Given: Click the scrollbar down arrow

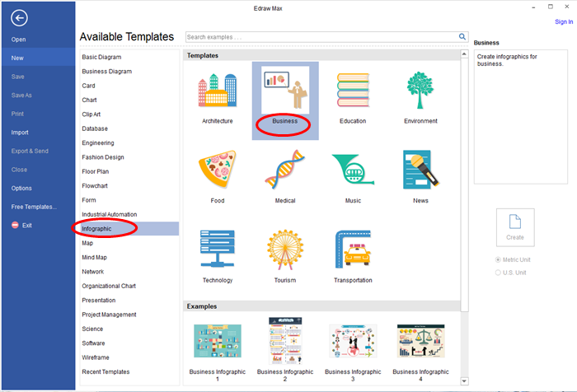Looking at the screenshot, I should pyautogui.click(x=464, y=381).
